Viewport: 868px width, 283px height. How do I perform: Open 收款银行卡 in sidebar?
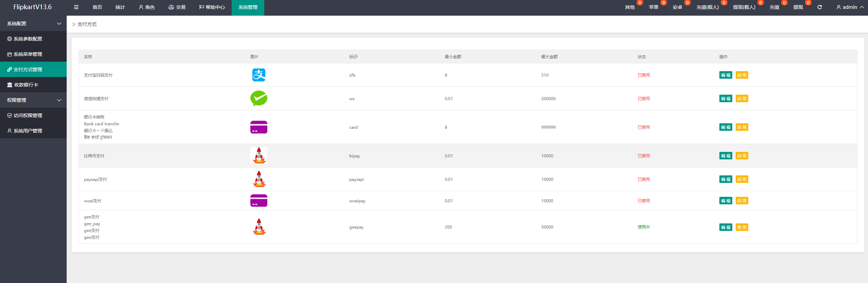tap(33, 85)
